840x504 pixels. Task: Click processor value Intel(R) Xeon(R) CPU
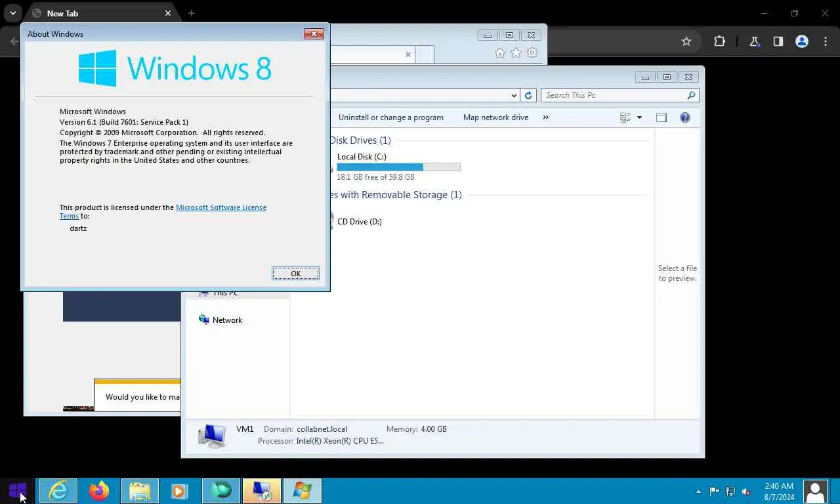pyautogui.click(x=340, y=441)
